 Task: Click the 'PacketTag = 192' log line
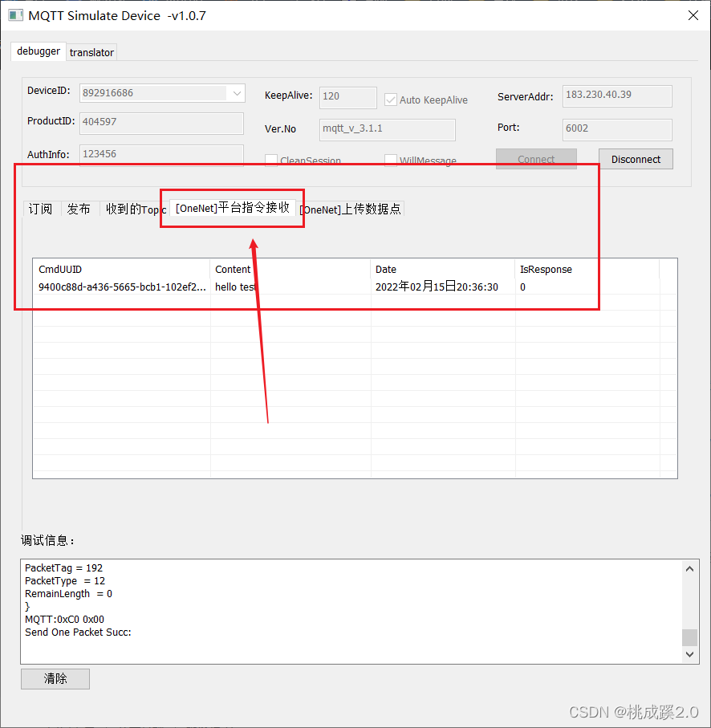point(63,567)
